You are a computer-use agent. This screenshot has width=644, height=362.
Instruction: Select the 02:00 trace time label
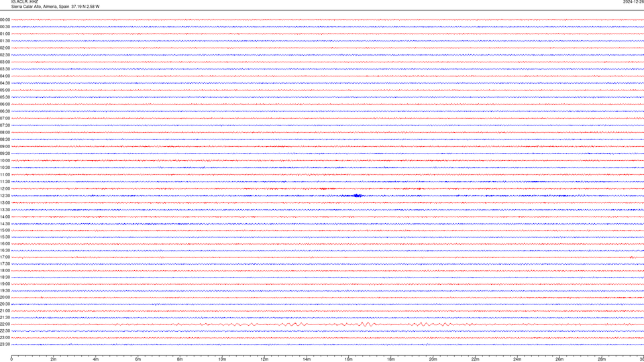tap(5, 48)
